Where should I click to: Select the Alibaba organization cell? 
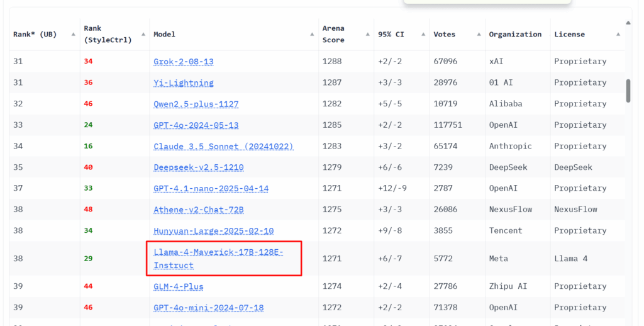tap(506, 104)
